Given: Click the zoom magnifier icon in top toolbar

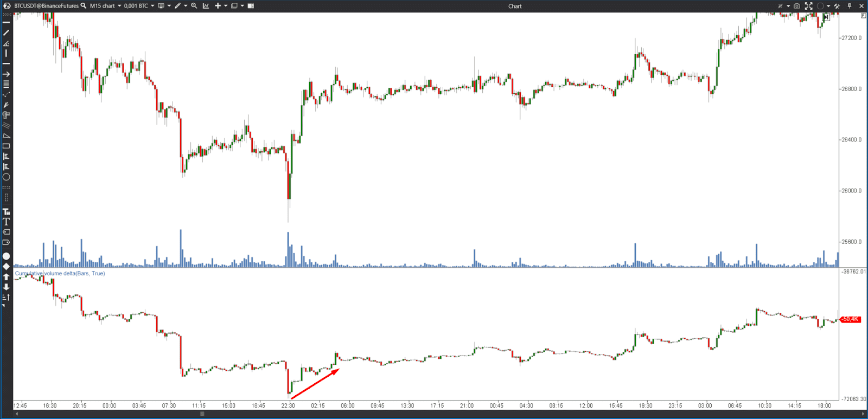Looking at the screenshot, I should point(194,6).
